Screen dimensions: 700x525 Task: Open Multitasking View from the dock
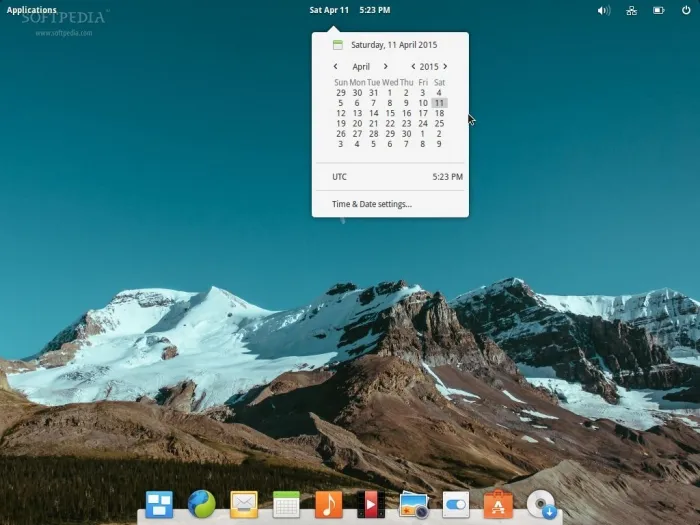(x=159, y=504)
